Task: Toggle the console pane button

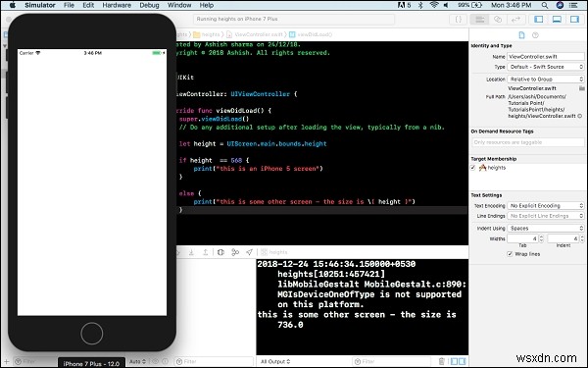Action: [x=464, y=361]
